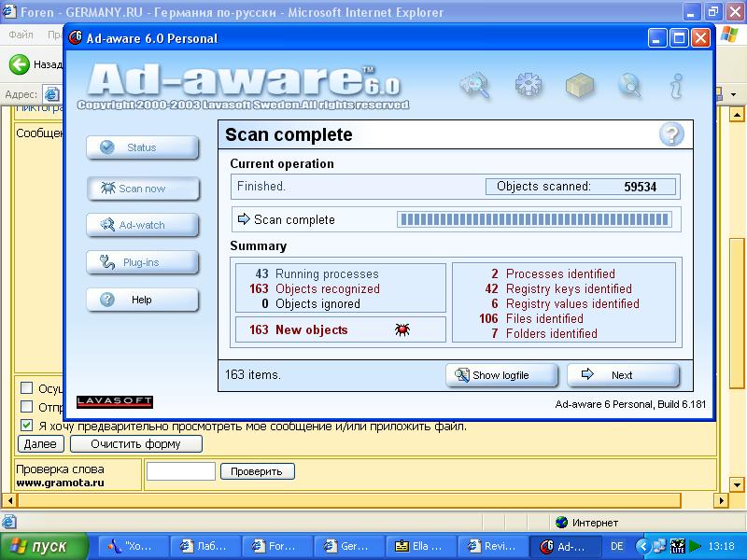The image size is (747, 560).
Task: Focus the Проверка слова text field
Action: (181, 471)
